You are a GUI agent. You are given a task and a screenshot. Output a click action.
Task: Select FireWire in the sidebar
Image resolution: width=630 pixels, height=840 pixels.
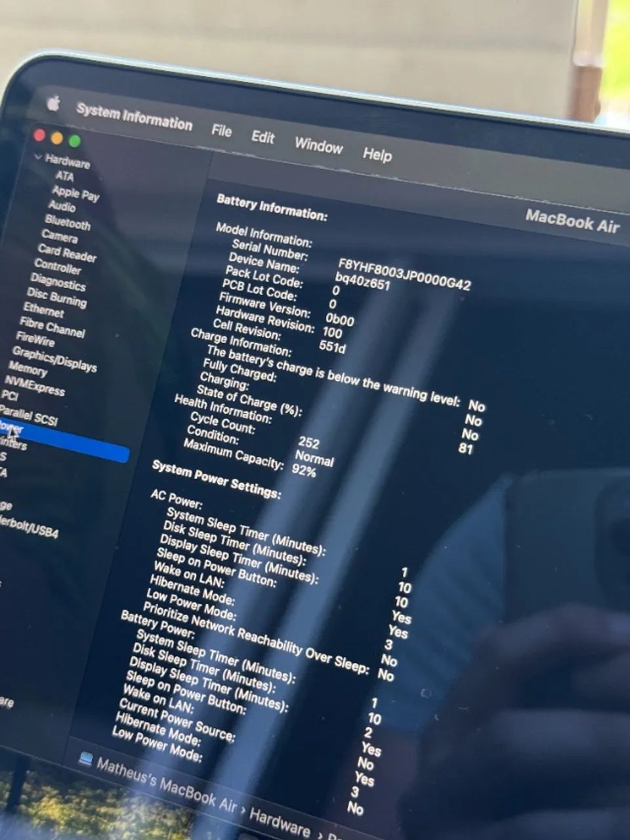tap(35, 339)
